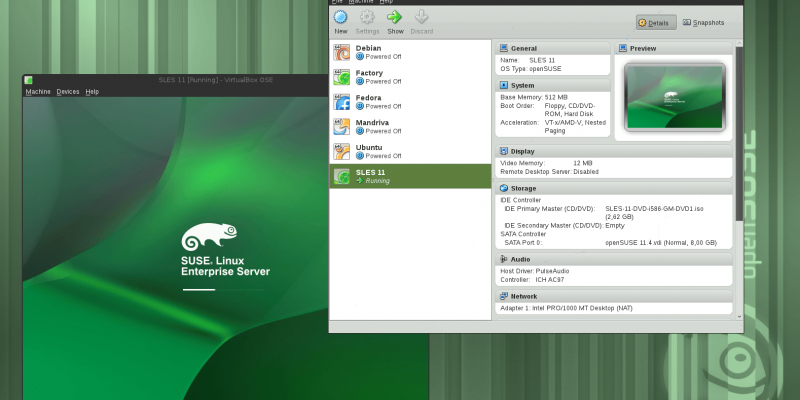Click Debian Powered Off status icon
800x400 pixels.
[360, 57]
